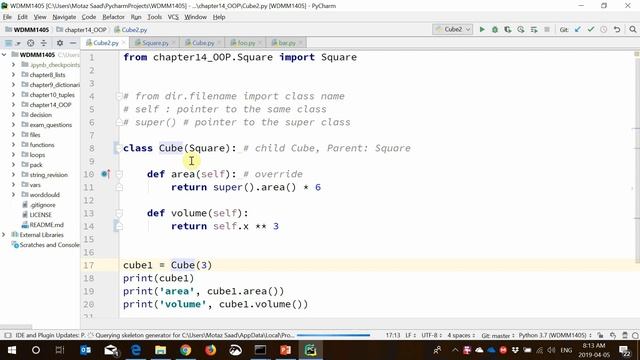
Task: Expand the exam_questions folder
Action: (13, 125)
